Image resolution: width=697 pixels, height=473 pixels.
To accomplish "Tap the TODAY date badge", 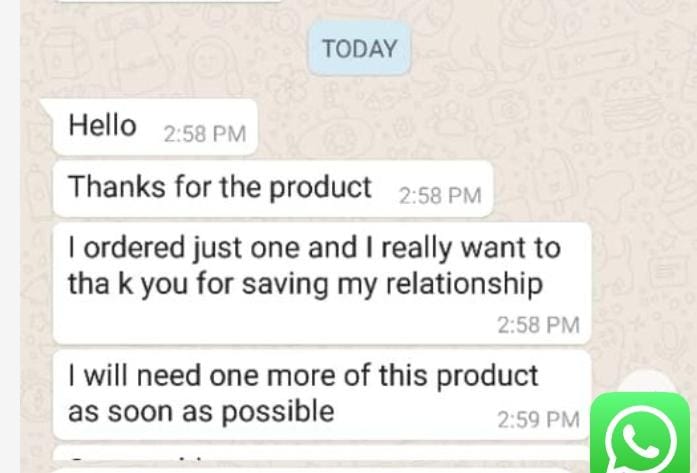I will coord(359,48).
